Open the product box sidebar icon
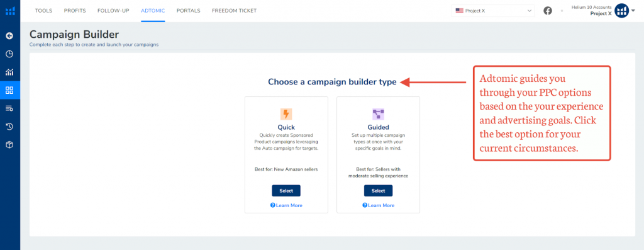This screenshot has height=250, width=644. [x=9, y=145]
